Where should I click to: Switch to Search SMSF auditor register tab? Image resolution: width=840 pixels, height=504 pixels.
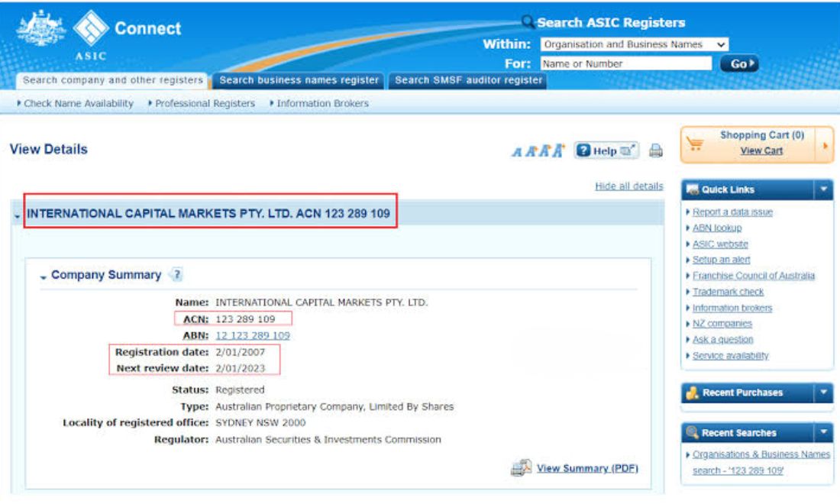click(x=468, y=80)
